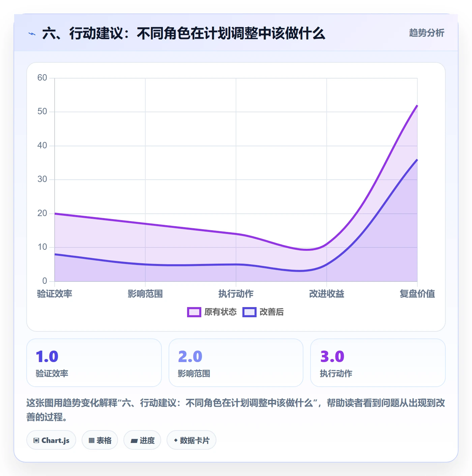
Task: Click the title 六、行动建议 heading text
Action: 184,33
